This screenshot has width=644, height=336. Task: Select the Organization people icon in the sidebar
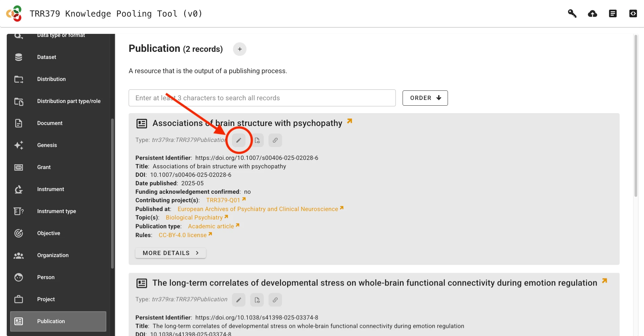19,255
